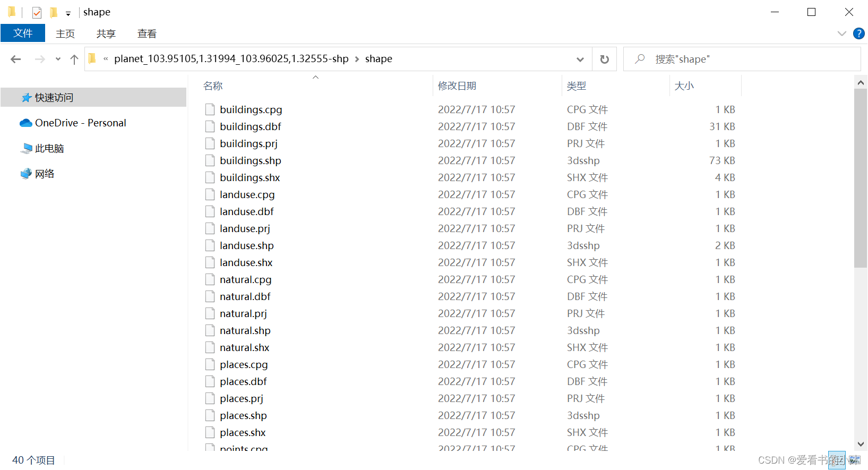The image size is (868, 470).
Task: Expand the ribbon with the chevron
Action: [x=841, y=33]
